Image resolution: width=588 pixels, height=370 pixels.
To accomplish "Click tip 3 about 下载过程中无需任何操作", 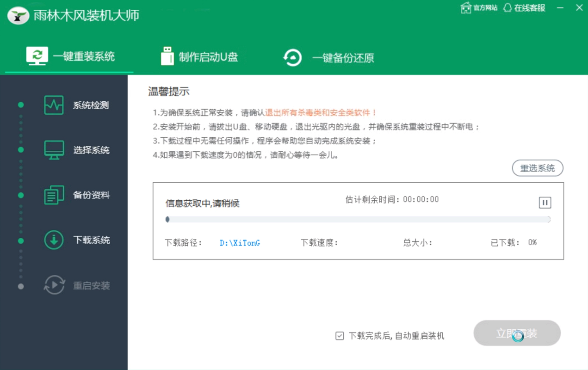I will [265, 141].
